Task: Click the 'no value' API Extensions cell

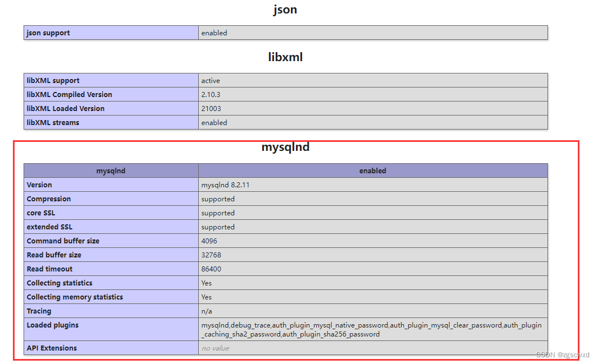Action: click(x=373, y=348)
